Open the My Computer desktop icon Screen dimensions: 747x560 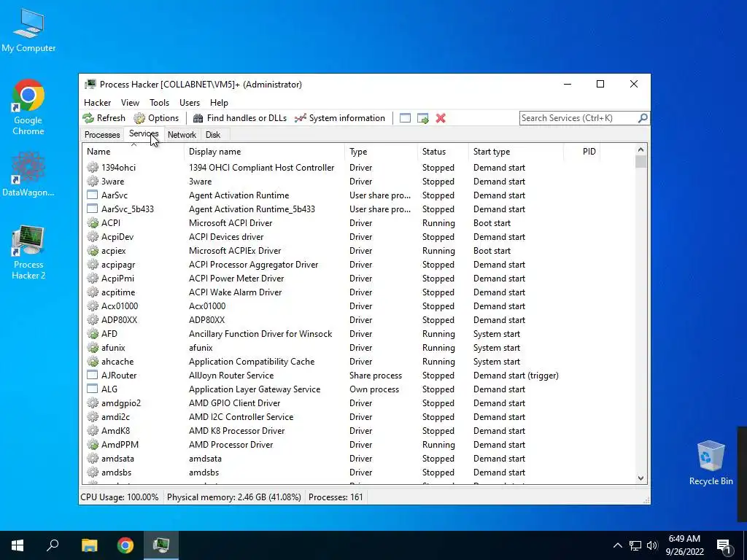coord(28,29)
